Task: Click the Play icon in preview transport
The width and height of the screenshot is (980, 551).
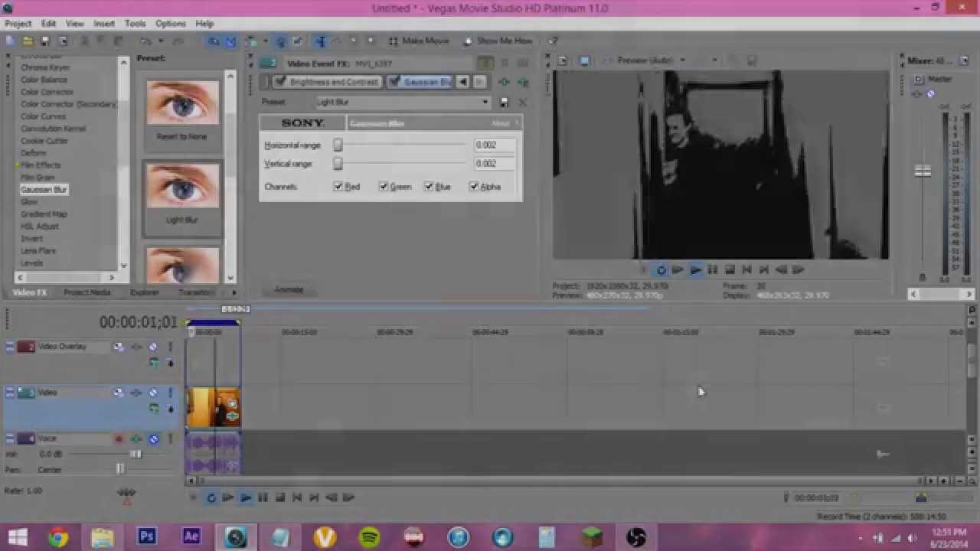Action: click(695, 270)
